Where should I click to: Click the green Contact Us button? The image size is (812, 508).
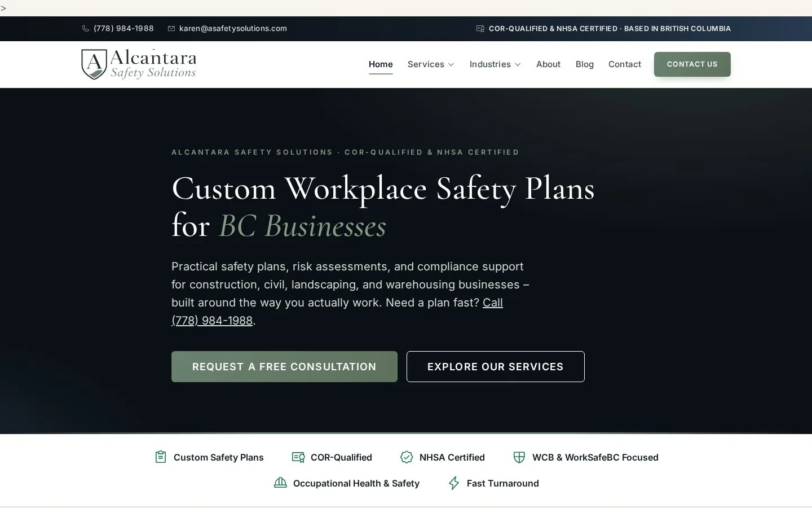click(692, 64)
